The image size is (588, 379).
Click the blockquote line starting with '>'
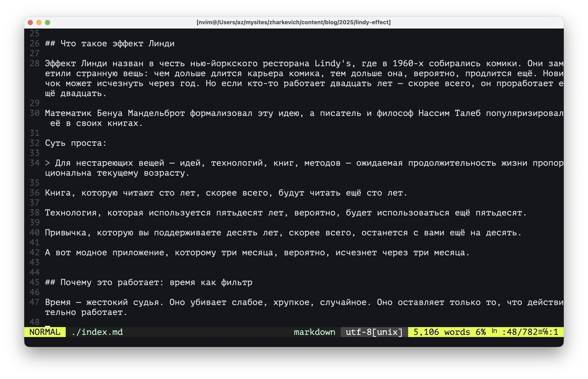[172, 163]
